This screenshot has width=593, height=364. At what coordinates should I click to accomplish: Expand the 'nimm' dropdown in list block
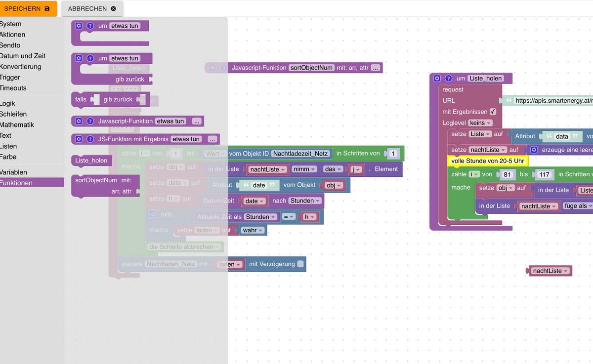304,169
